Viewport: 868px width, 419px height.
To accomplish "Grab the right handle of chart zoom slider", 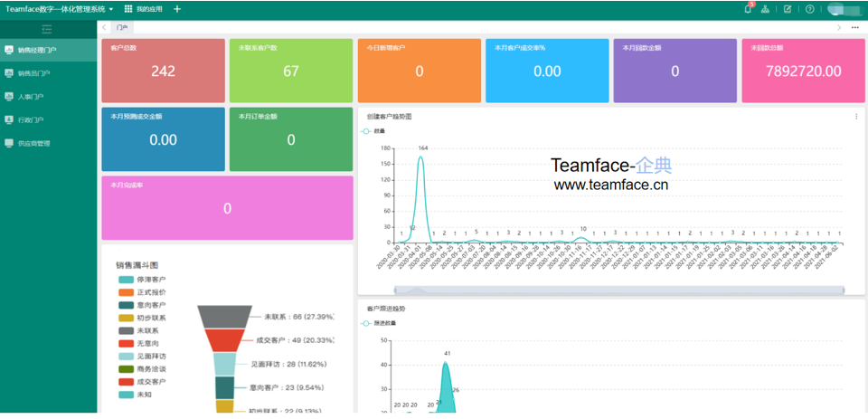I will tap(844, 290).
